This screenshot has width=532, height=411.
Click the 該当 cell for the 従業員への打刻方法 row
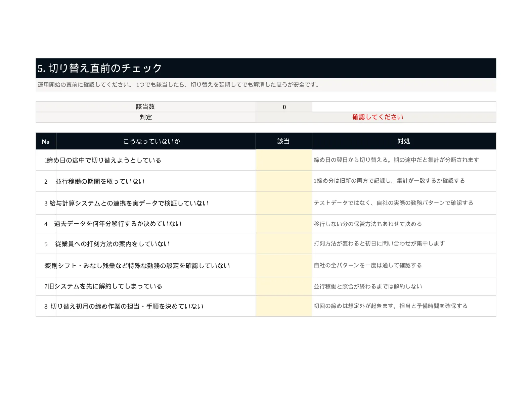(284, 243)
